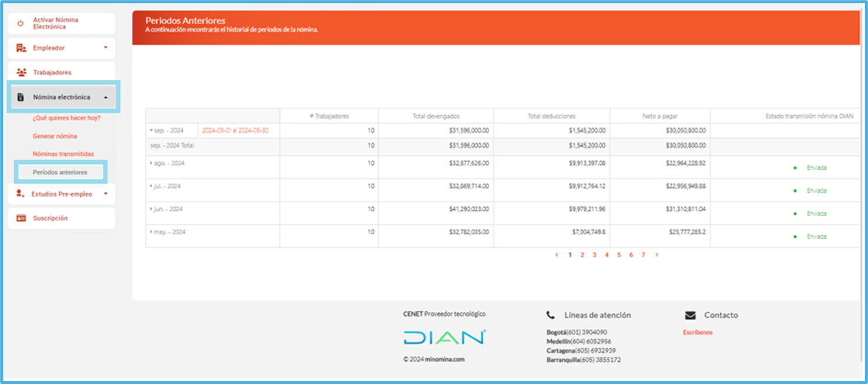The image size is (868, 384).
Task: Click the Total devengados column header
Action: 436,116
